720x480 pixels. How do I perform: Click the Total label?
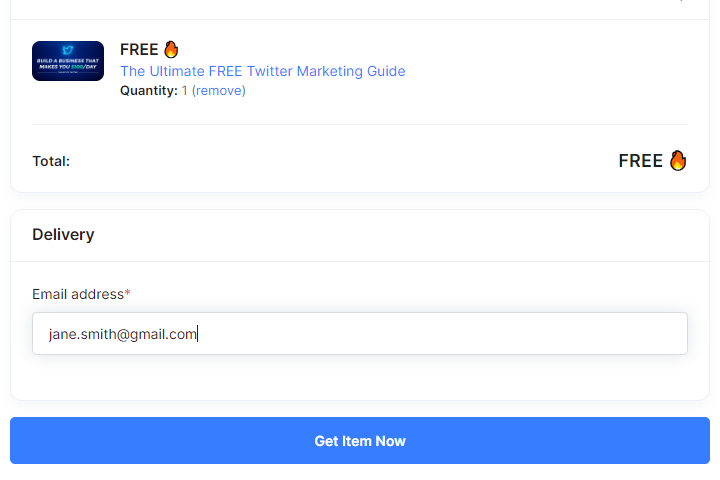51,161
